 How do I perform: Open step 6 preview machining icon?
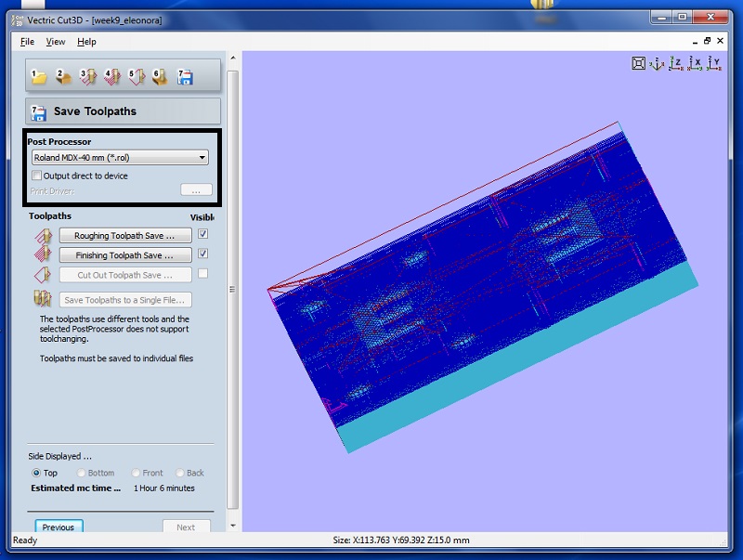[x=160, y=76]
